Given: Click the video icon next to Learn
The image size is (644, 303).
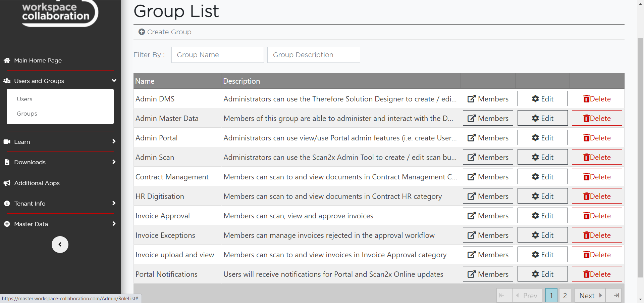Looking at the screenshot, I should [7, 142].
